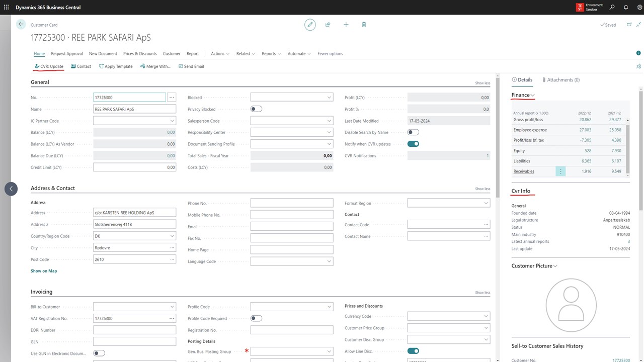This screenshot has height=362, width=644.
Task: Toggle Use GLN in Electronic Documents
Action: point(99,353)
